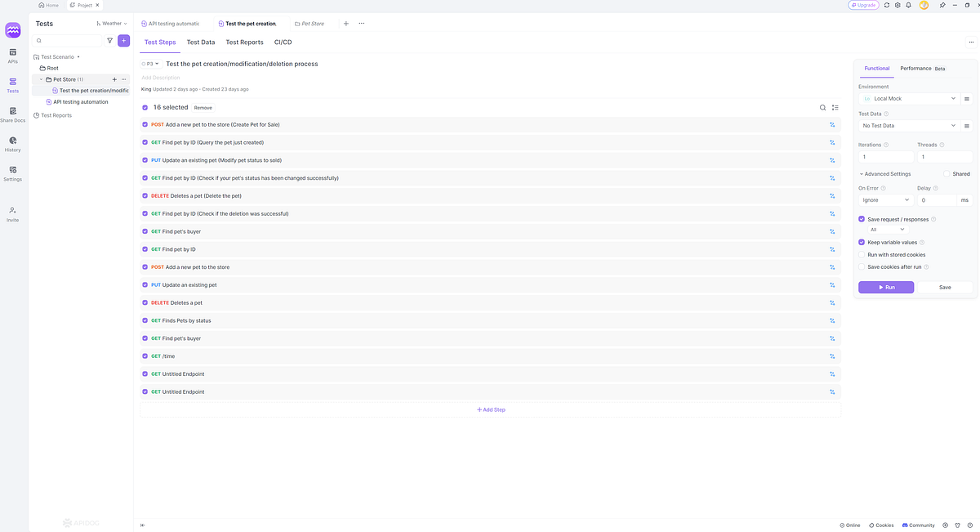Open the On Error dropdown set to Ignore
980x532 pixels.
pyautogui.click(x=884, y=199)
